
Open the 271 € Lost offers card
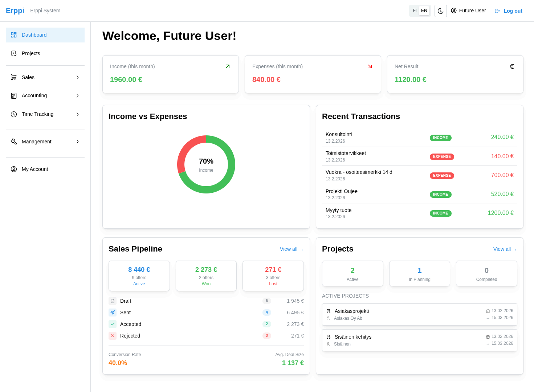273,276
